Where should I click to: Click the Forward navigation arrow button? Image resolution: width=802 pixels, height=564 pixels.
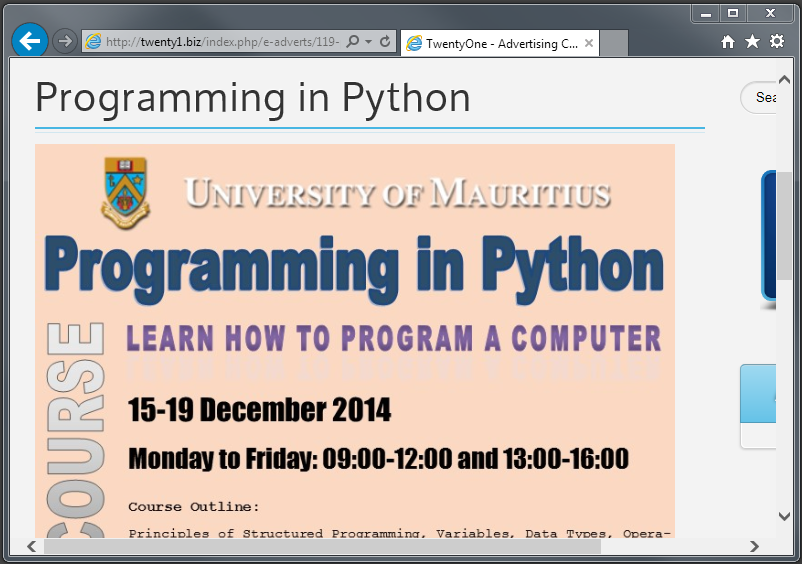click(x=64, y=41)
